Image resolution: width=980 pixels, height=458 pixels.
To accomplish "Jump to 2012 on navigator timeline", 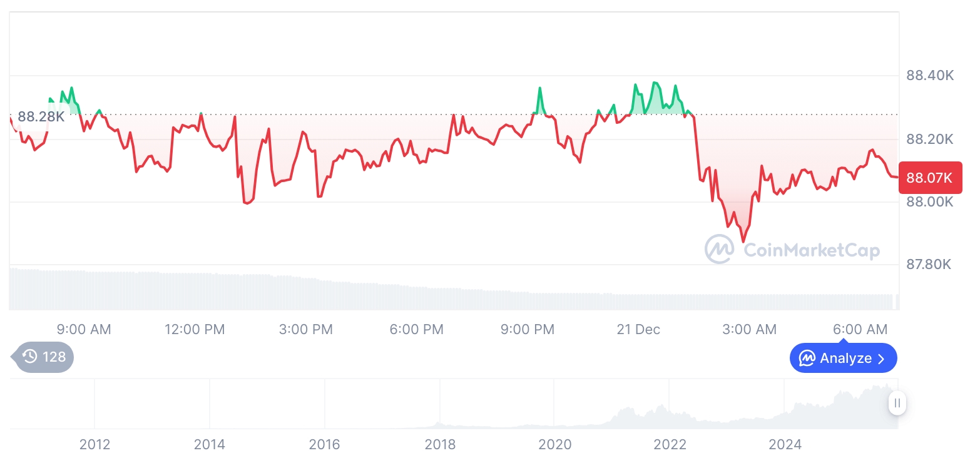I will (x=95, y=444).
